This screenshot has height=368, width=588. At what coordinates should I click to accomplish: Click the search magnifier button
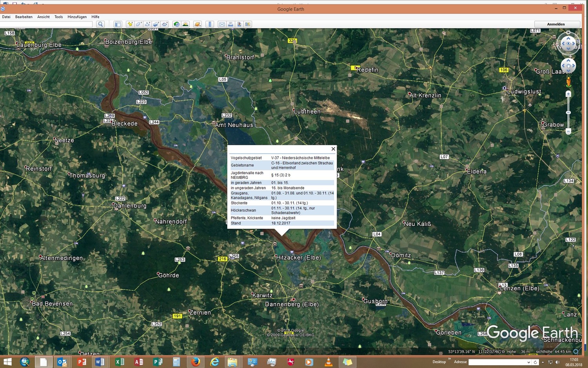pos(100,24)
